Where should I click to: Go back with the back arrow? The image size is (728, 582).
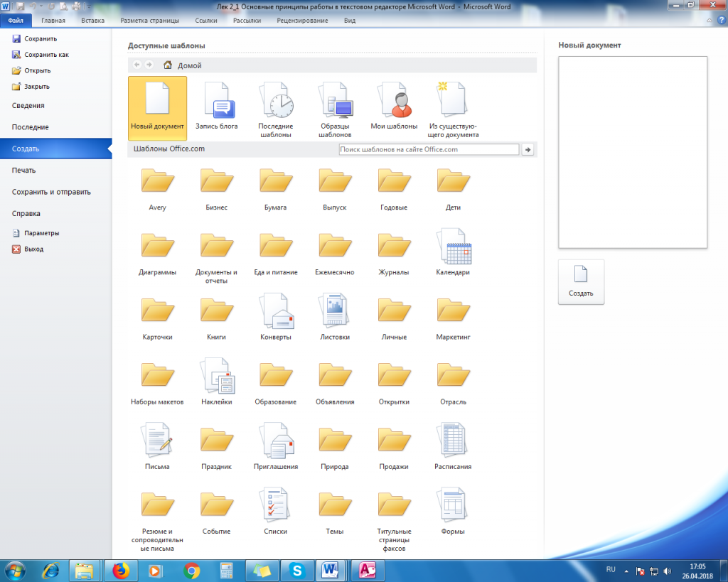tap(137, 65)
